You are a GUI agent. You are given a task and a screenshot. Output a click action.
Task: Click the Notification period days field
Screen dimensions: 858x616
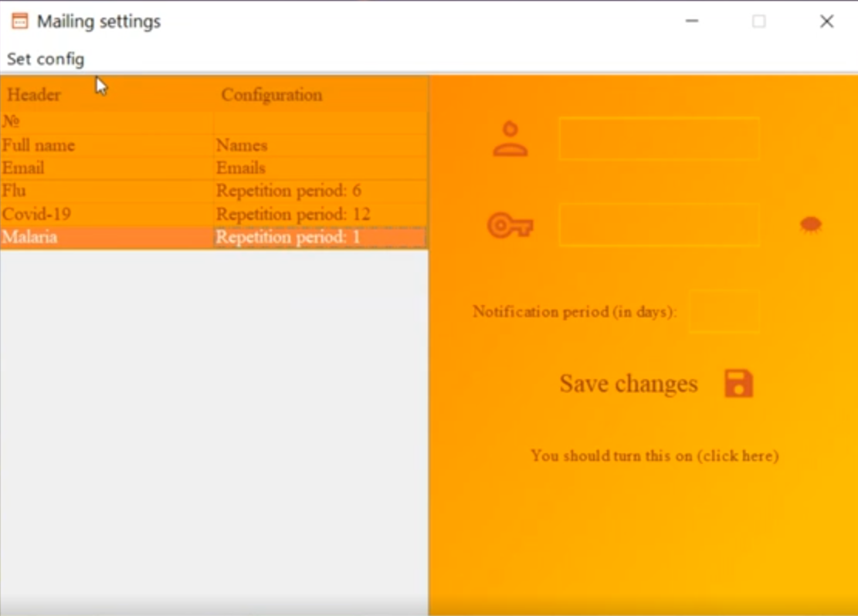(x=723, y=311)
